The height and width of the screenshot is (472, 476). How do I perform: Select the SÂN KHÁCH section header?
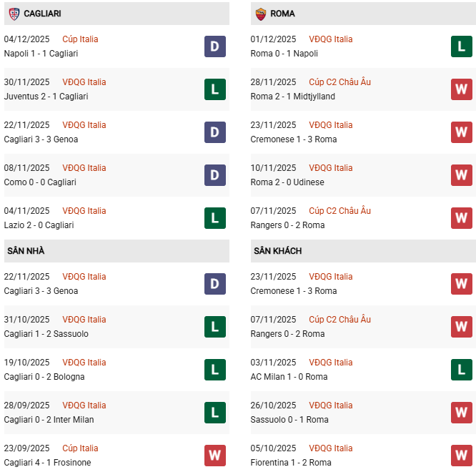277,251
